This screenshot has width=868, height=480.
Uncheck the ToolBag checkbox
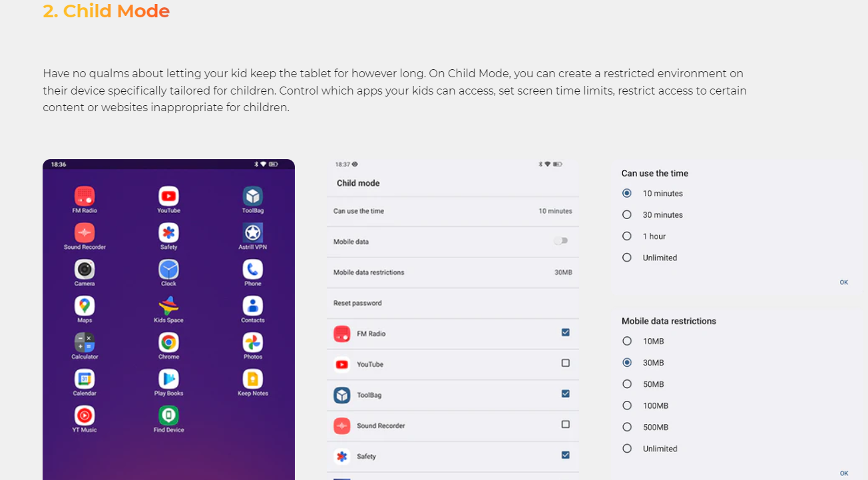coord(565,393)
